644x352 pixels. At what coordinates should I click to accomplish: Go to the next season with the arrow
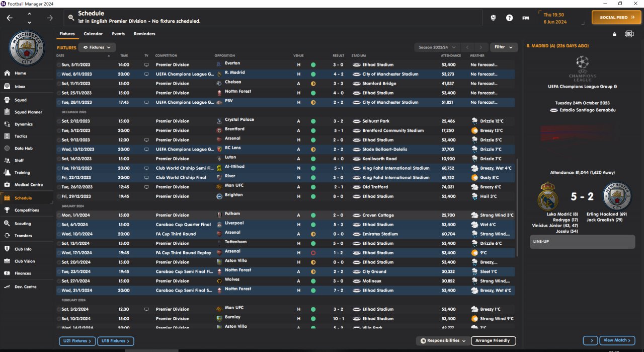coord(481,47)
